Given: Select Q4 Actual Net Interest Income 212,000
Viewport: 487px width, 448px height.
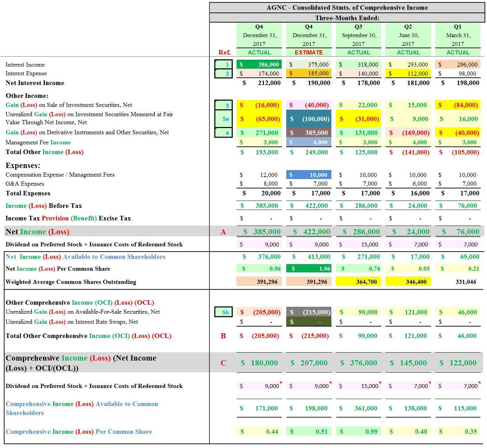Looking at the screenshot, I should (259, 83).
